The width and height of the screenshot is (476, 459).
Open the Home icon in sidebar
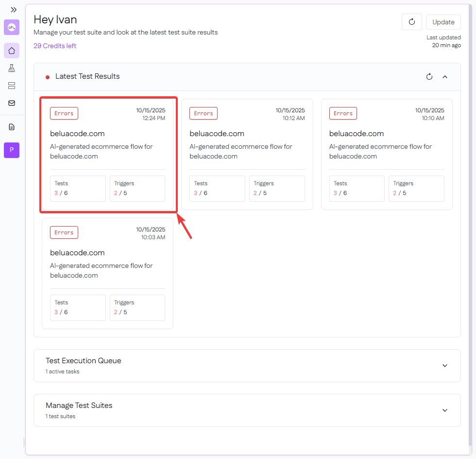point(12,51)
